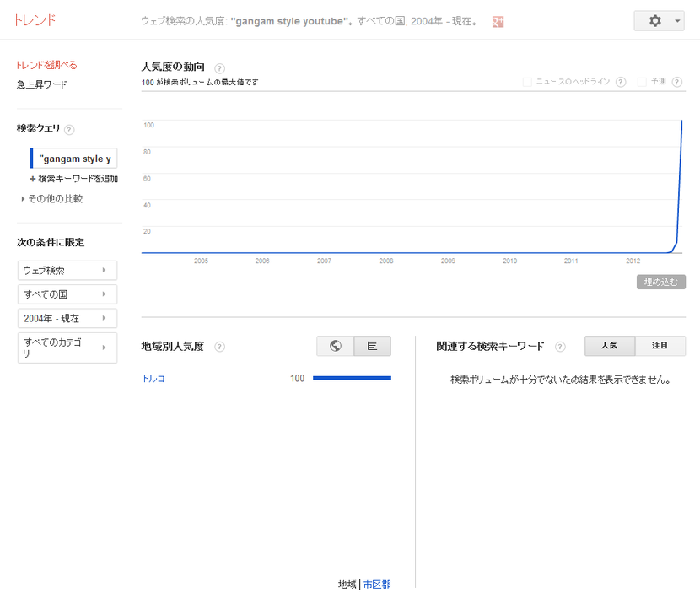
Task: Click the トレンド logo at top left
Action: [35, 20]
